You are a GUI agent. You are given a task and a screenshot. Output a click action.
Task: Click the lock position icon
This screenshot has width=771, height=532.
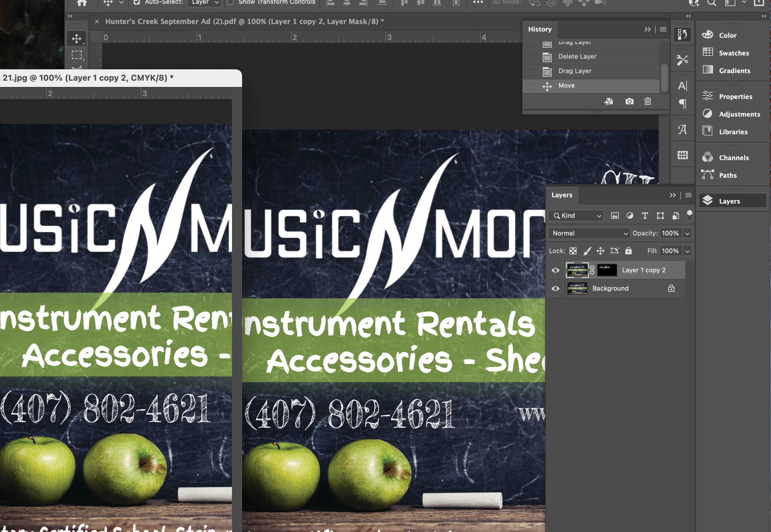[600, 251]
